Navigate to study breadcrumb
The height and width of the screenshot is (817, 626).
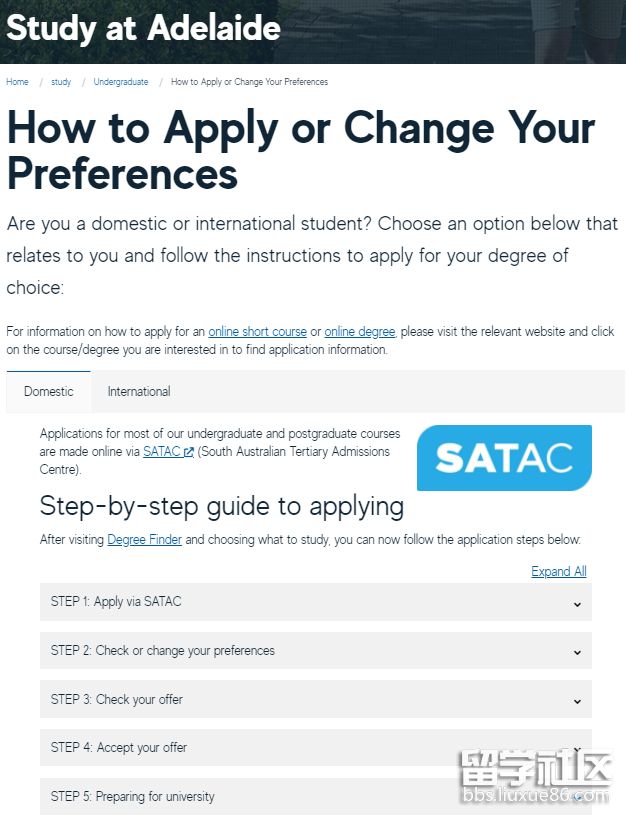[61, 82]
